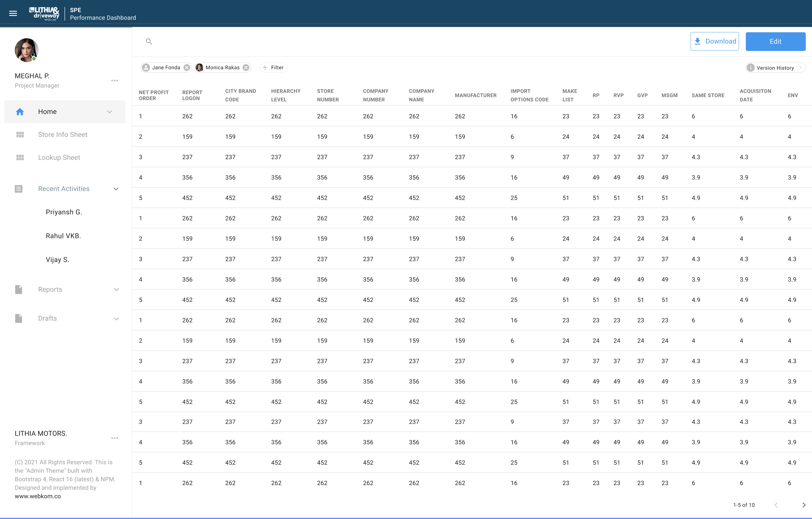Add a new Filter chip

tap(274, 68)
